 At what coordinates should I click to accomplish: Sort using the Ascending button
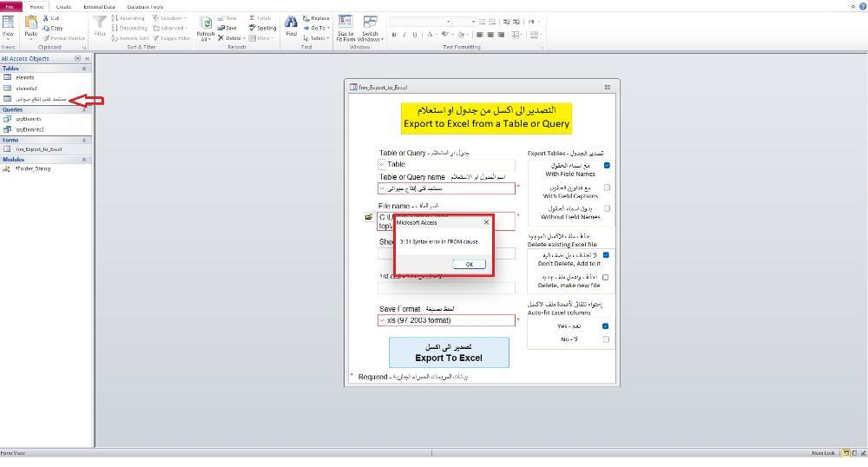128,18
